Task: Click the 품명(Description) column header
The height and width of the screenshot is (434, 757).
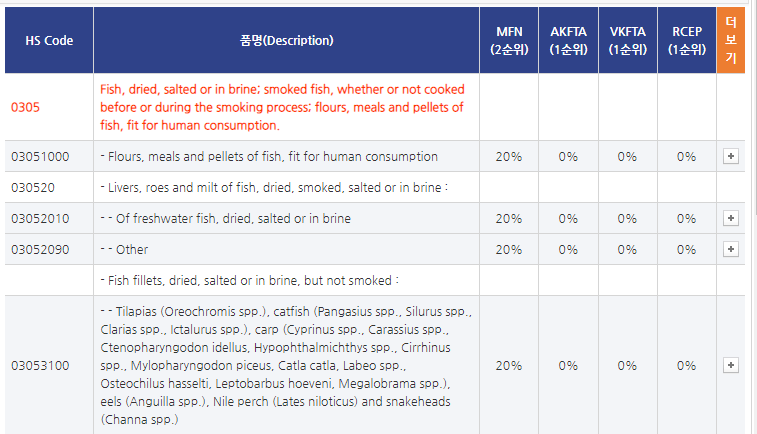Action: (287, 41)
